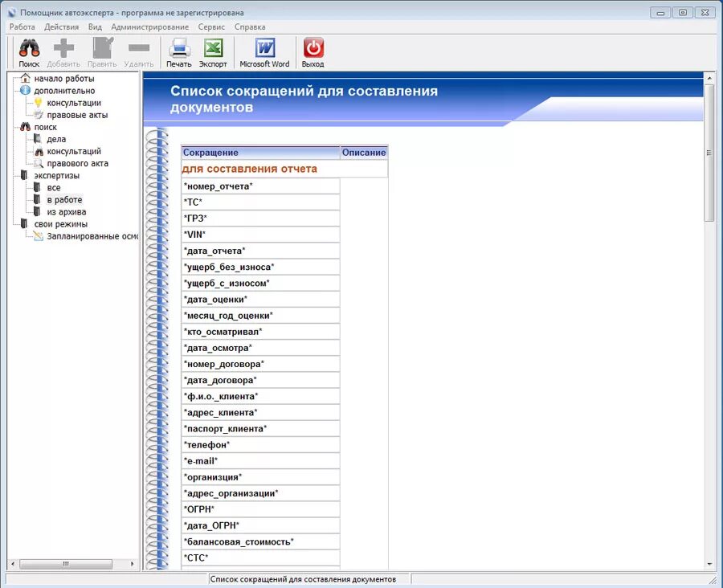This screenshot has width=723, height=588.
Task: Click magnifier icon beside правового акта
Action: pyautogui.click(x=39, y=163)
